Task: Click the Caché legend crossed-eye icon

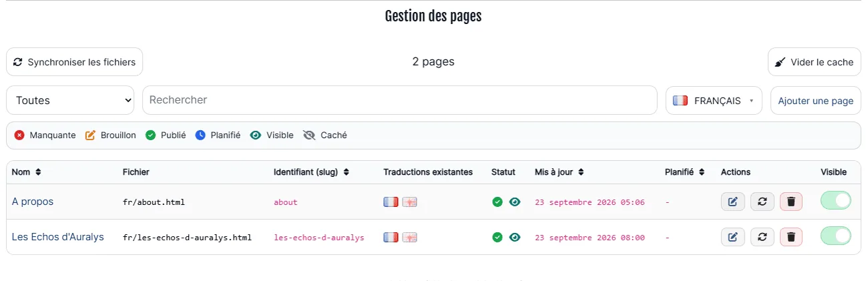Action: coord(308,135)
